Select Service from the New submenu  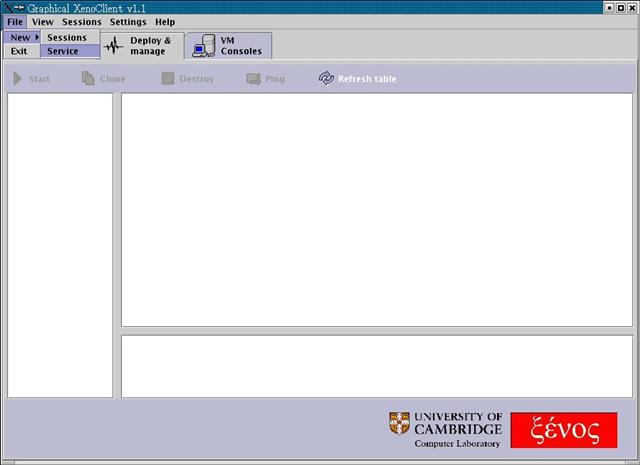pos(63,51)
